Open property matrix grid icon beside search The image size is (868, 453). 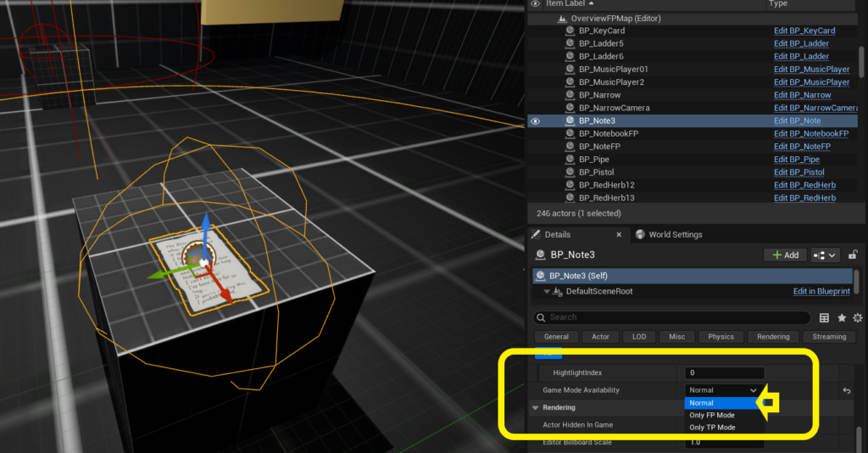point(825,317)
